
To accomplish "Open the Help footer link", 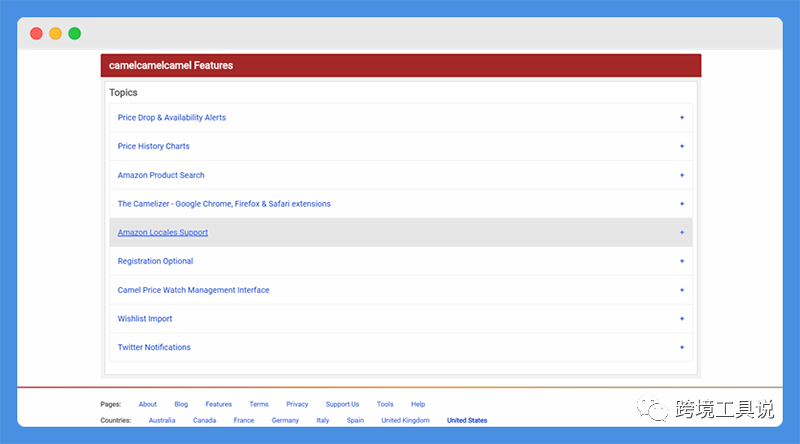I will point(418,404).
